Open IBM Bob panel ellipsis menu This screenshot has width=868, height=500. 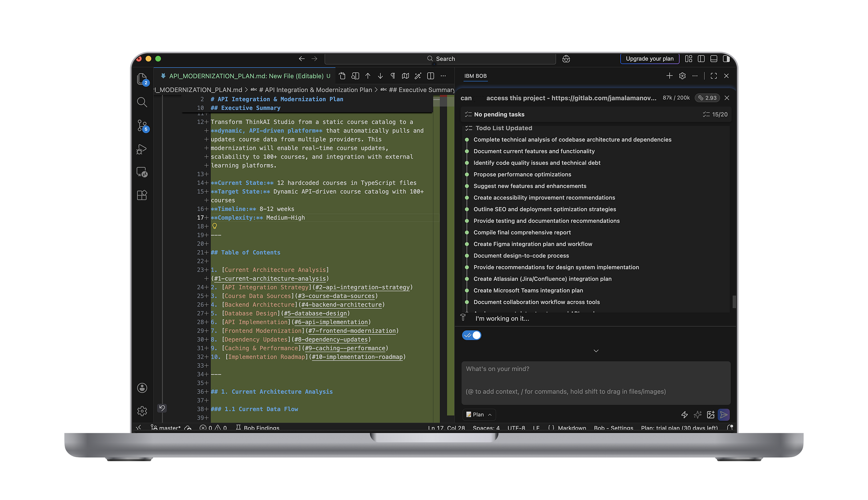pos(695,76)
